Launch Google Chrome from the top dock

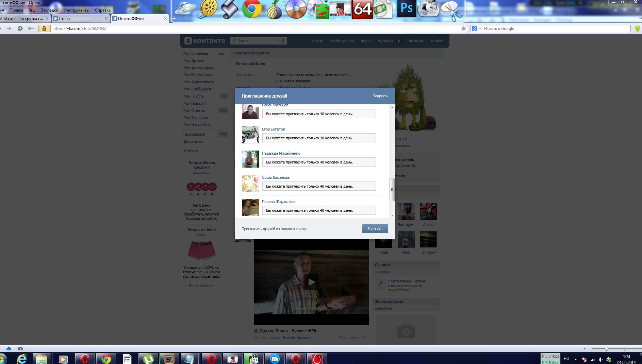pyautogui.click(x=252, y=8)
